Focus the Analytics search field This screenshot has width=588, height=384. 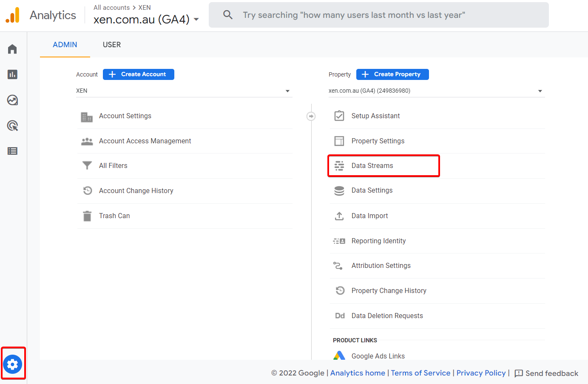click(x=379, y=15)
